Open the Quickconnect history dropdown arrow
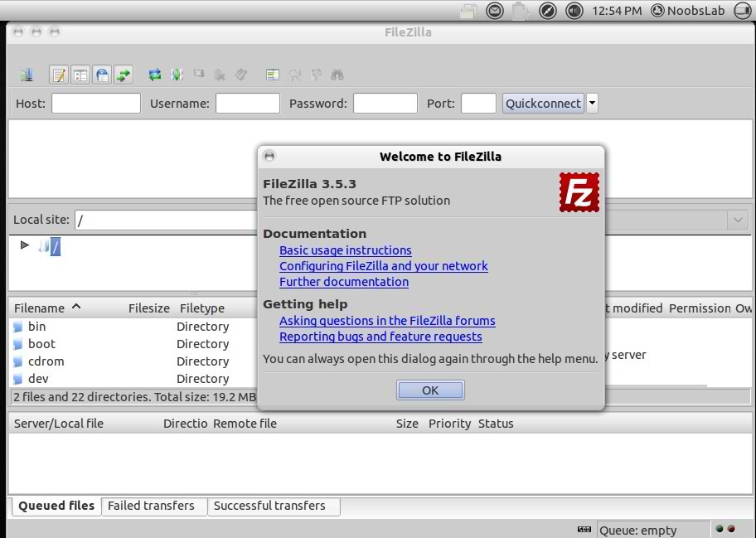 [592, 103]
